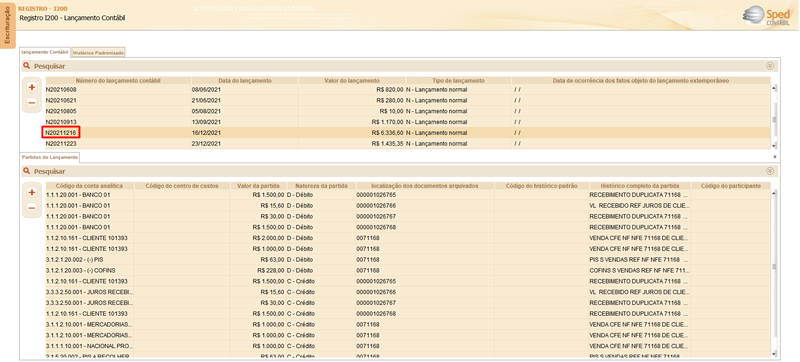Click the Código do histórico padrão header

tap(541, 186)
